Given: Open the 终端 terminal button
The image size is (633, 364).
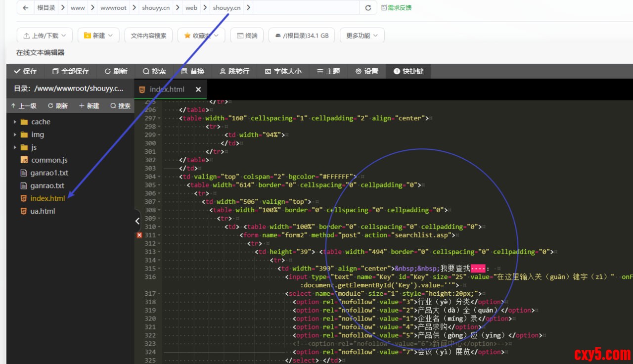Looking at the screenshot, I should [x=247, y=36].
